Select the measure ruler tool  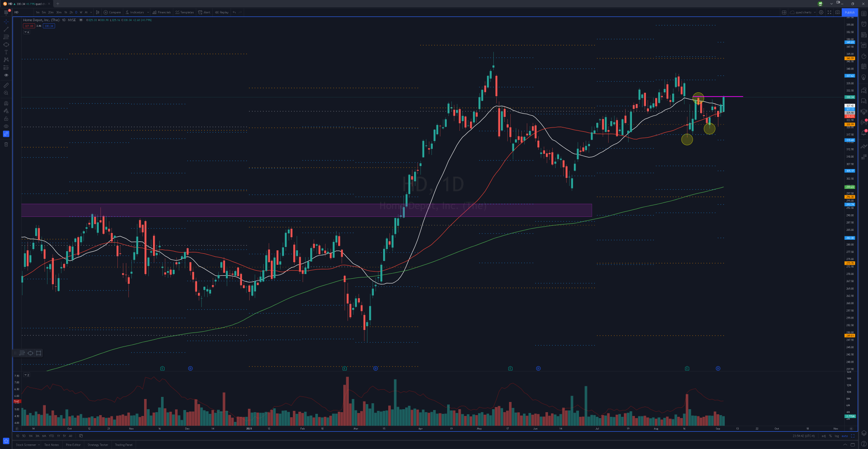(x=6, y=85)
